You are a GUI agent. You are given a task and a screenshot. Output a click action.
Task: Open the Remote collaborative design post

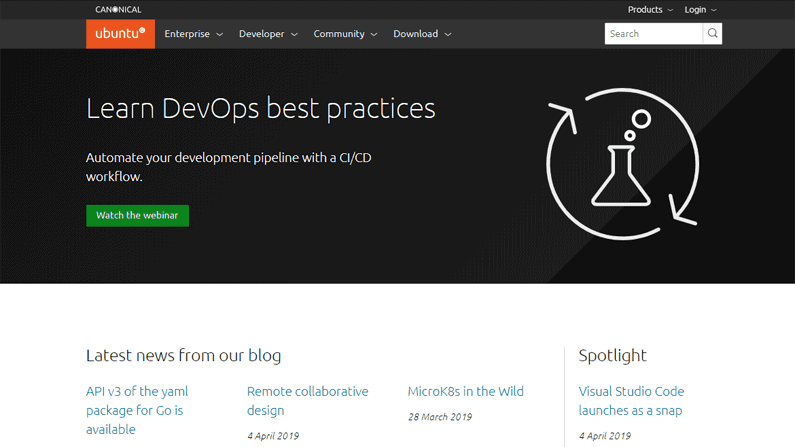coord(307,401)
